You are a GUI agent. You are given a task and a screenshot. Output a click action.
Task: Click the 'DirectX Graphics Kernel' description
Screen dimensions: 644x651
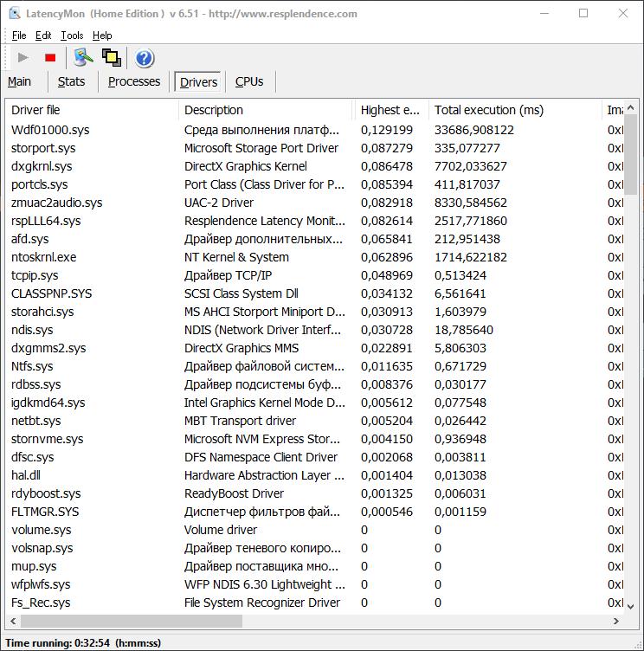(x=245, y=166)
